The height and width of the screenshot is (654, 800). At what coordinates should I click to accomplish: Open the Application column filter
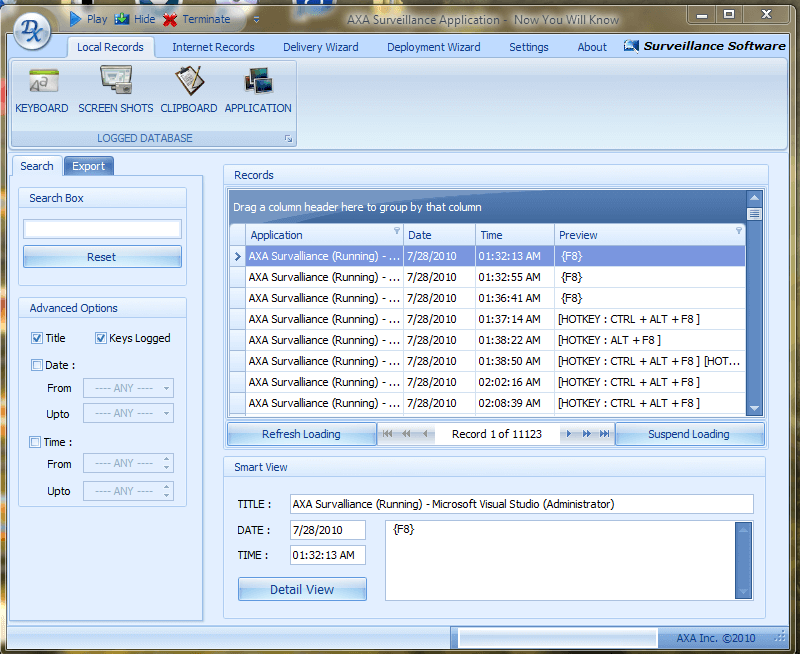click(396, 231)
